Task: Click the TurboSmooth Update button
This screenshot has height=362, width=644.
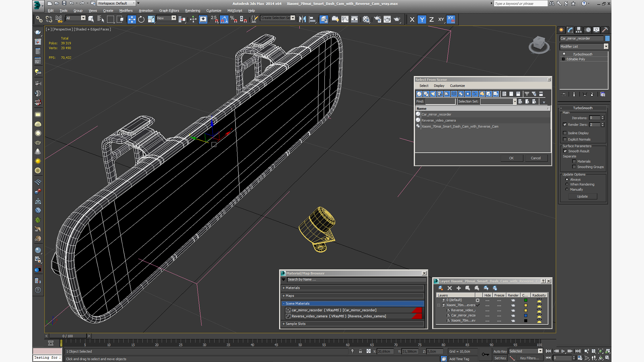Action: (582, 196)
